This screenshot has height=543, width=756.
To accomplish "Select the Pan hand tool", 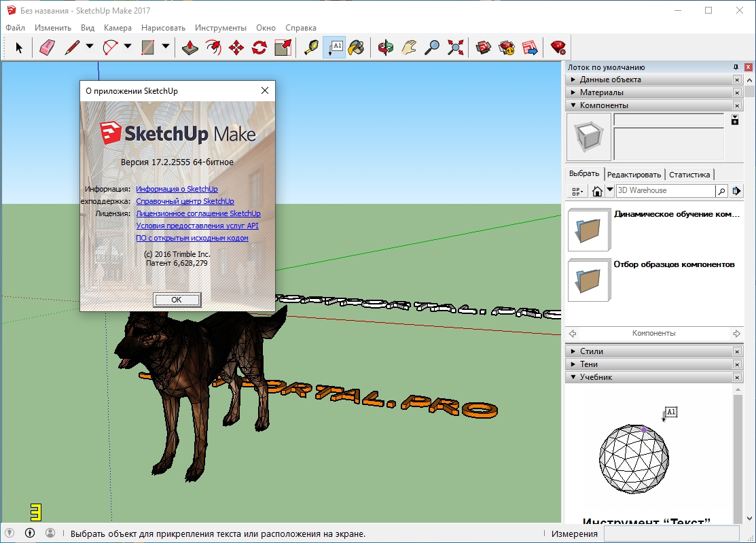I will 409,48.
